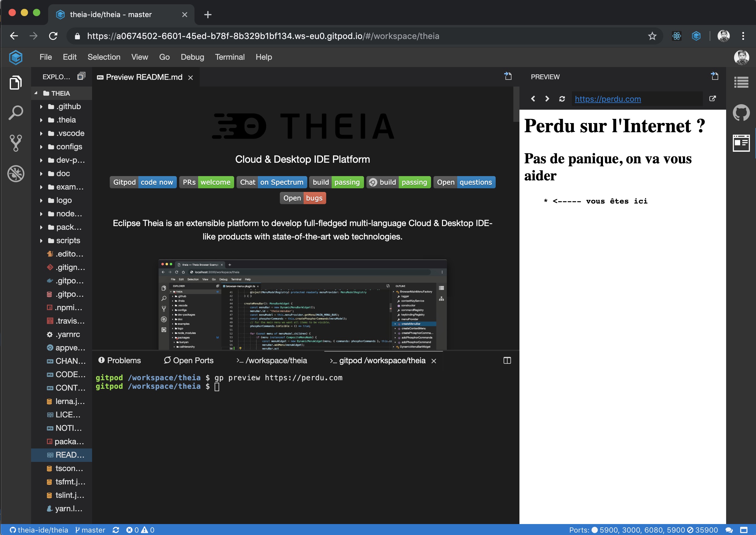Open the Source Control view
Screen dimensions: 756x535
pos(16,143)
